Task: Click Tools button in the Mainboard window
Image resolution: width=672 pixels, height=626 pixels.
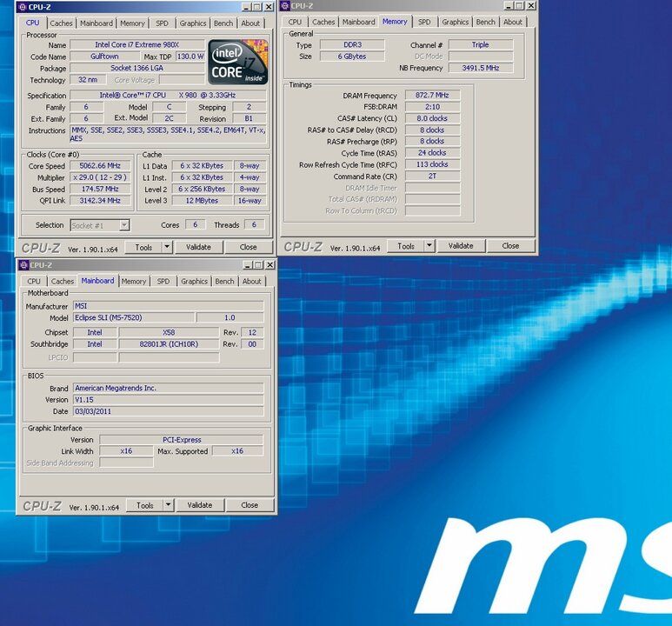Action: (145, 505)
